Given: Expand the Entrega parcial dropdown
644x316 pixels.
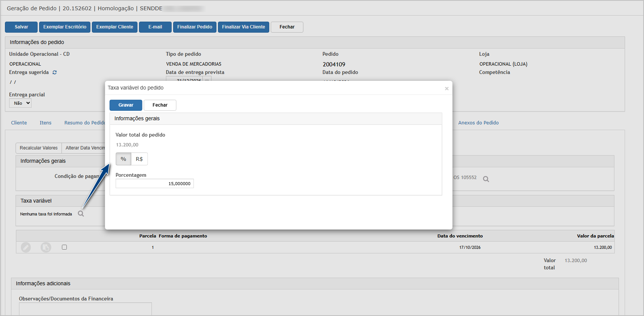Looking at the screenshot, I should (20, 103).
